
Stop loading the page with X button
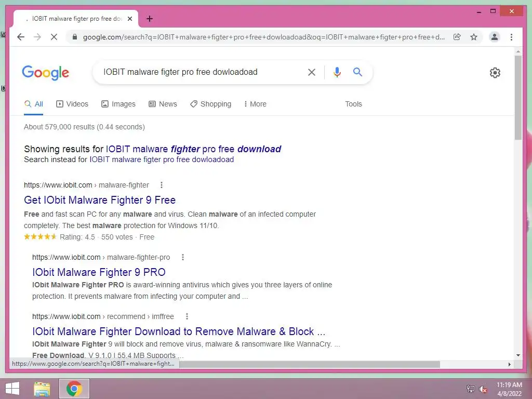coord(54,37)
